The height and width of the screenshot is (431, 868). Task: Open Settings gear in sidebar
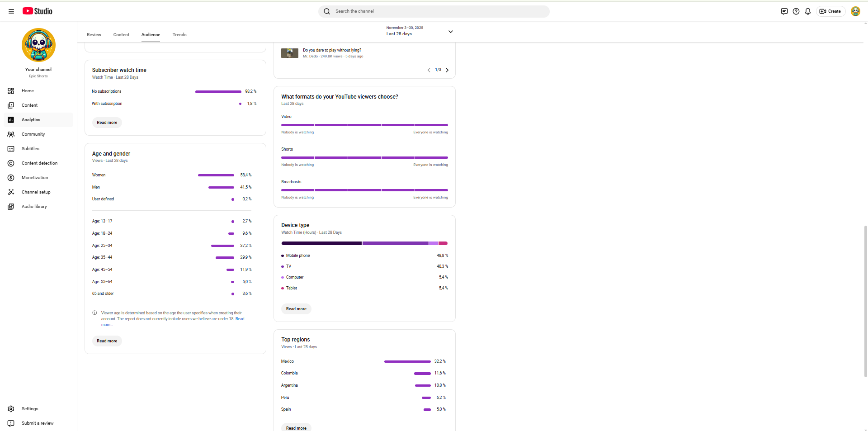29,409
